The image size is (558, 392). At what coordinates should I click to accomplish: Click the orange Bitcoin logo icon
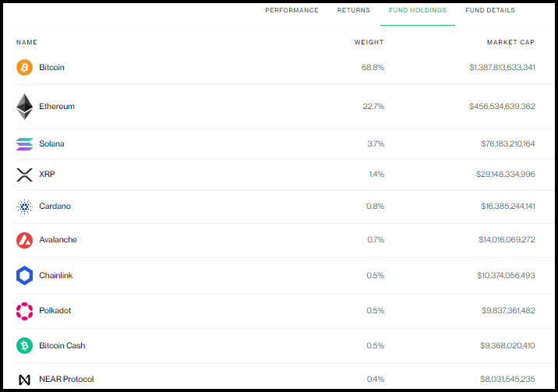pyautogui.click(x=25, y=68)
